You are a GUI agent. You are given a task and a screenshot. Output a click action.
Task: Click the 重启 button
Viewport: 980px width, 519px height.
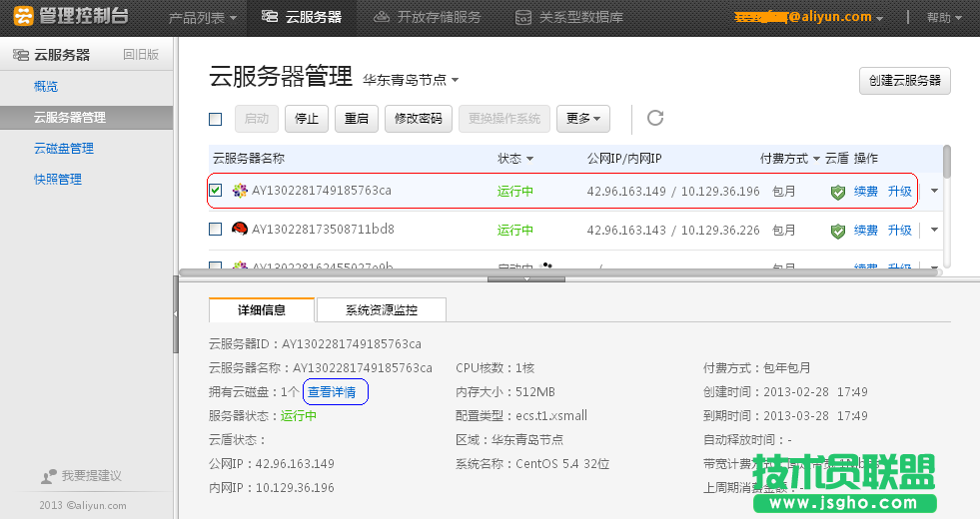pos(357,119)
